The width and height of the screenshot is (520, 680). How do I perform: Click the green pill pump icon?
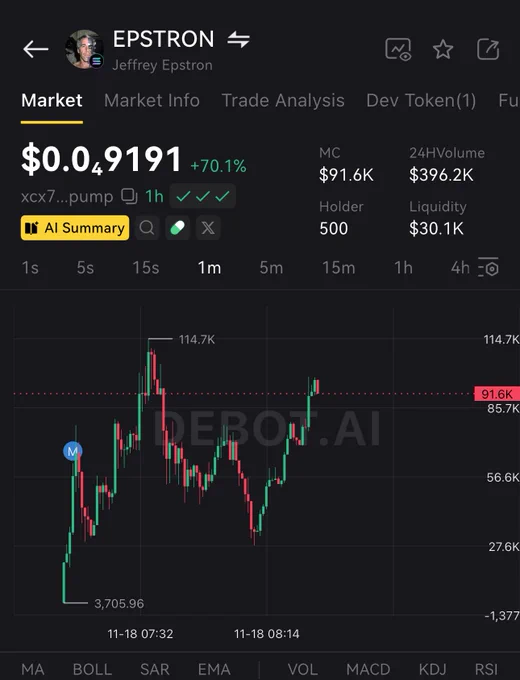[x=177, y=228]
